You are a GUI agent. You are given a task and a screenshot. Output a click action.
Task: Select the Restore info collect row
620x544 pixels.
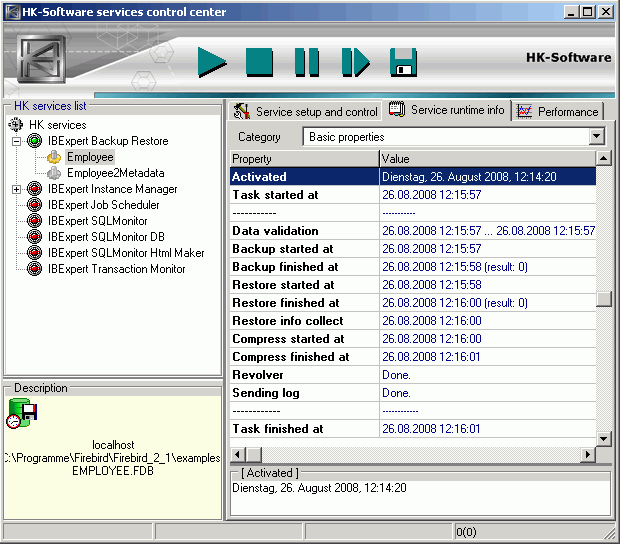click(x=413, y=321)
